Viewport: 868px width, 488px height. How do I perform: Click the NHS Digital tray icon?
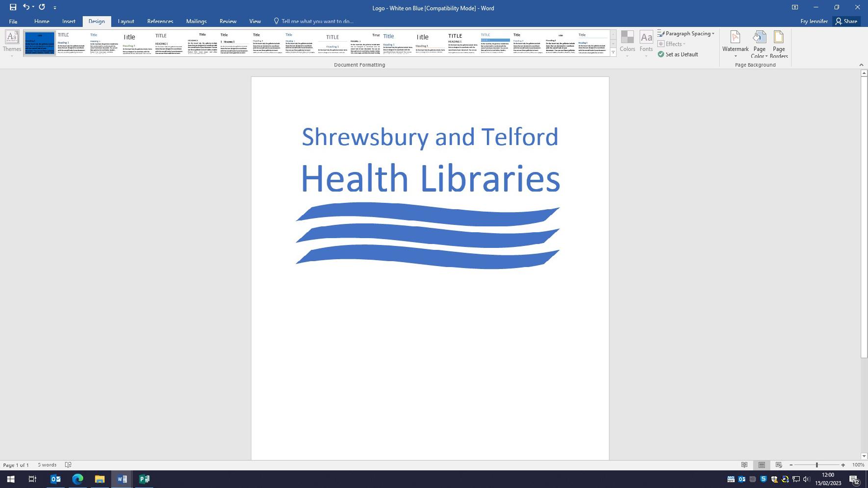pyautogui.click(x=731, y=479)
